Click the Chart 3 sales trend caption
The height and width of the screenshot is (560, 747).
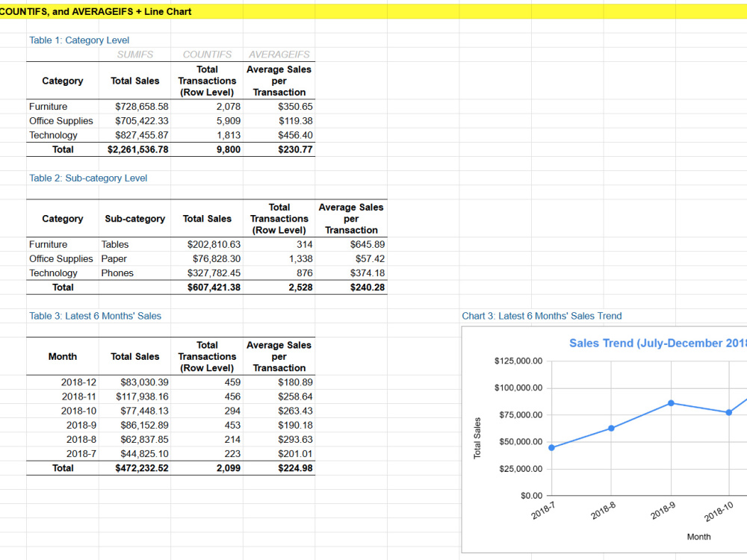541,316
